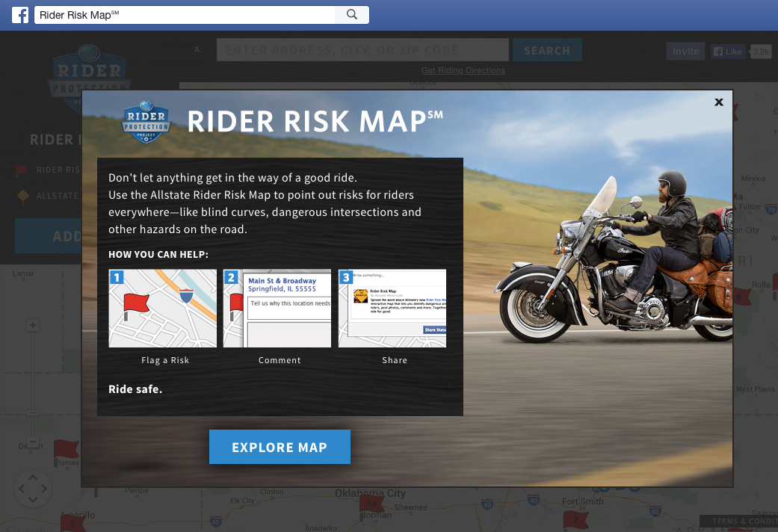Open the Flag a Risk thumbnail

pyautogui.click(x=163, y=308)
